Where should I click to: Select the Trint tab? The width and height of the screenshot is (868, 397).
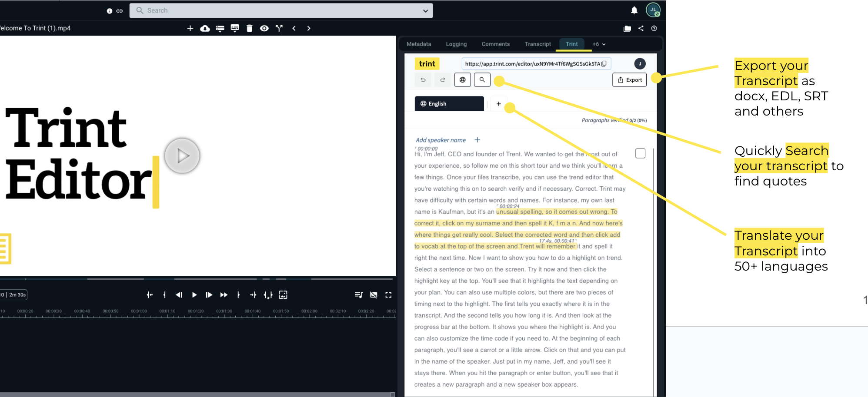point(571,44)
